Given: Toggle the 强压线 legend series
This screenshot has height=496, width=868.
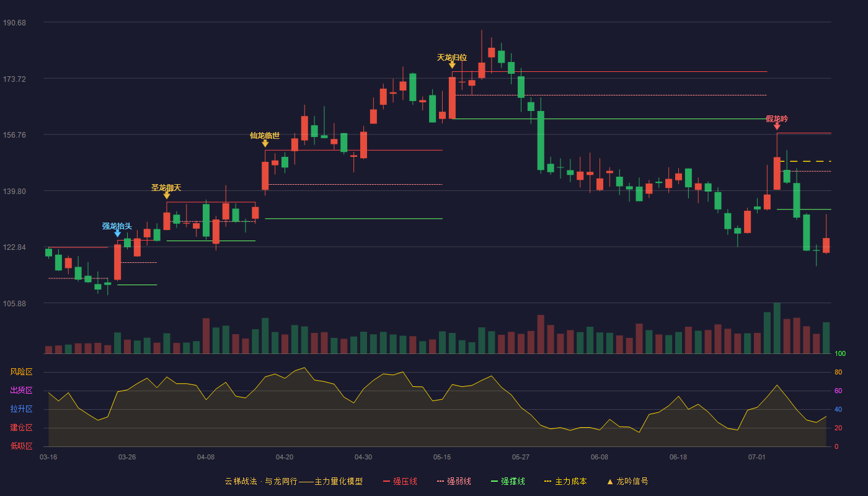Looking at the screenshot, I should click(x=400, y=481).
